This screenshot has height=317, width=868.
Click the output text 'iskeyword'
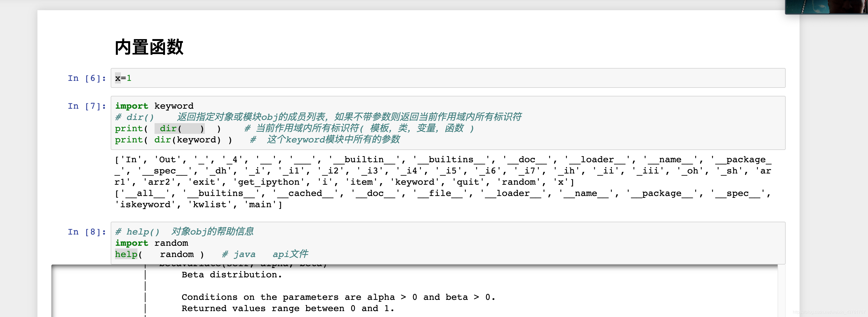coord(145,205)
